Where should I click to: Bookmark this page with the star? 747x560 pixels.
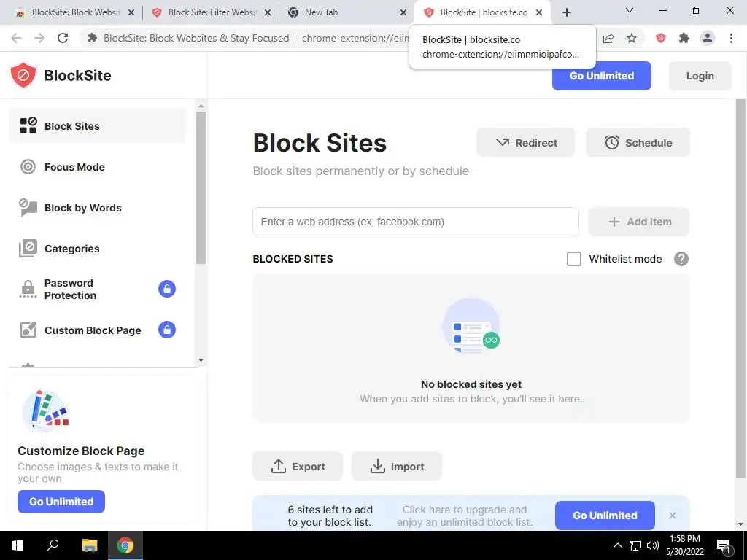(632, 38)
